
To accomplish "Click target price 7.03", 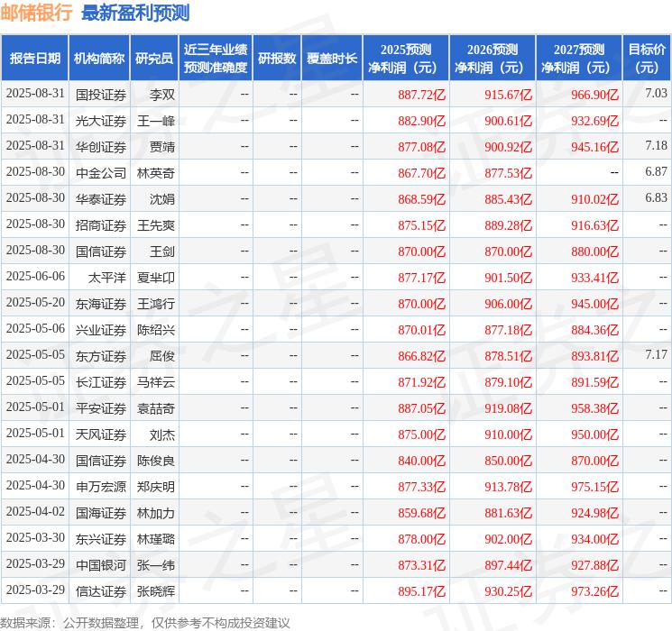I will point(656,93).
